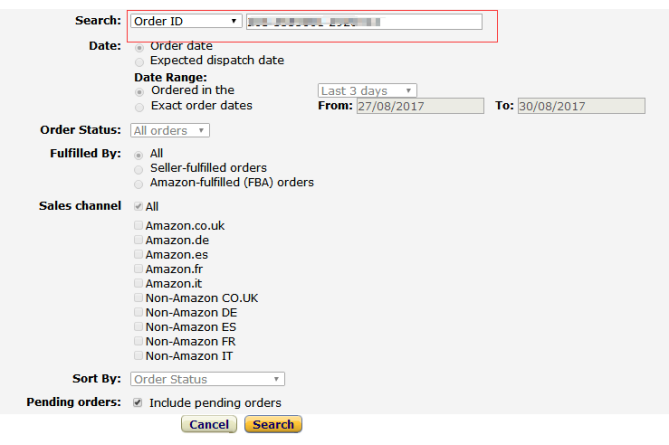Select Amazon-fulfilled (FBA) orders option

[138, 184]
